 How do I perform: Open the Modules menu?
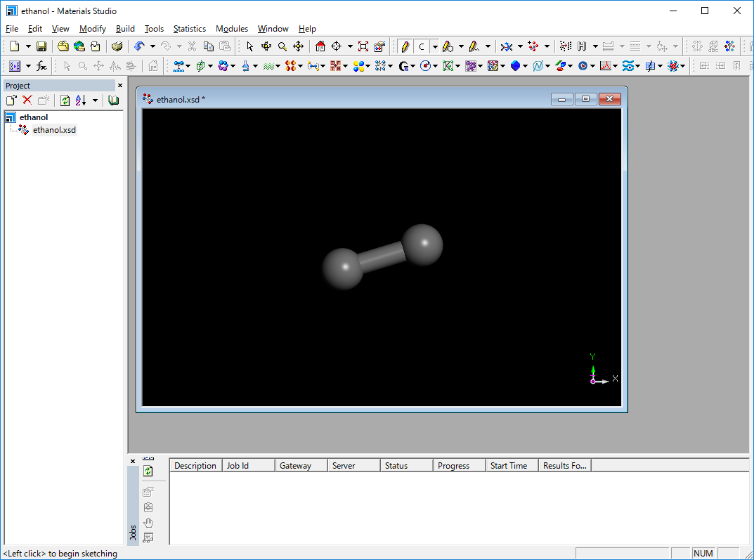click(x=231, y=29)
